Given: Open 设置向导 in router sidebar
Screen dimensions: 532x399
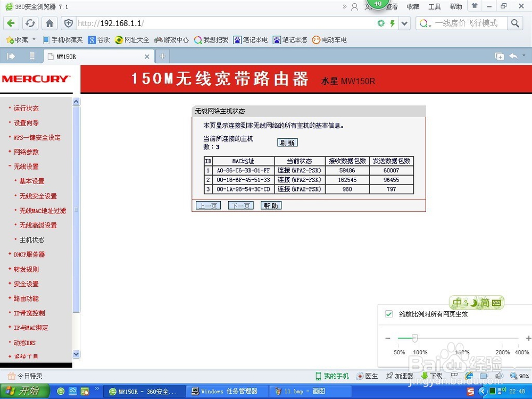Looking at the screenshot, I should point(26,123).
